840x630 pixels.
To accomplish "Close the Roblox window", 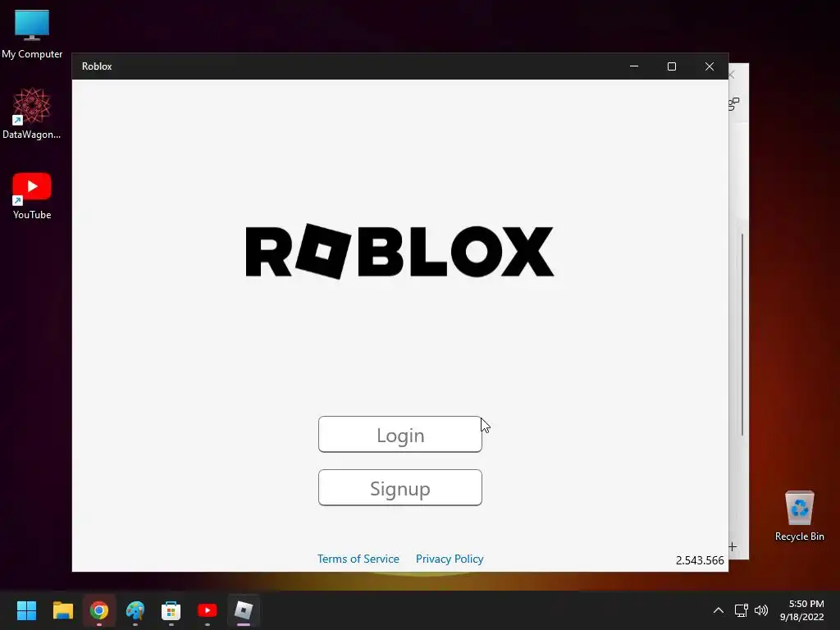I will (x=710, y=66).
